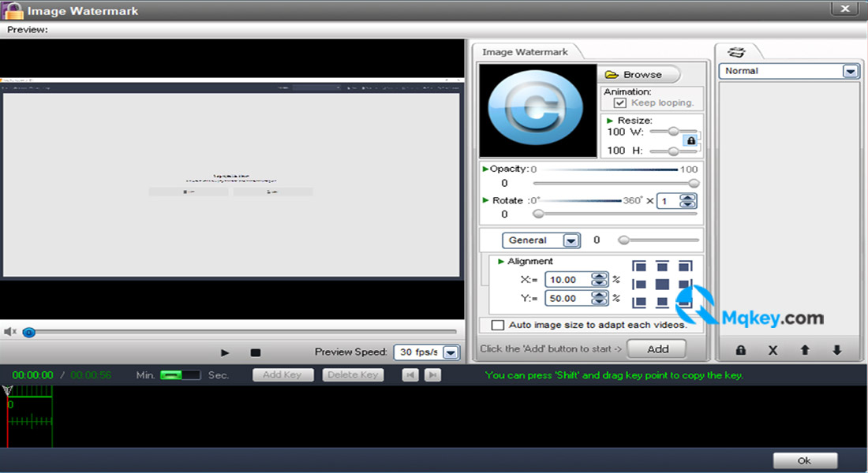
Task: Click the rotate count stepper arrows
Action: pyautogui.click(x=687, y=201)
